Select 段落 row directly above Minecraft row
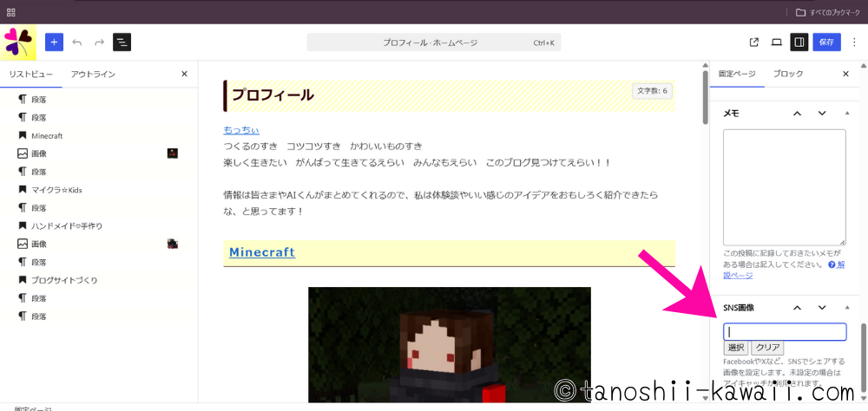Screen dimensions: 868x411 99,117
